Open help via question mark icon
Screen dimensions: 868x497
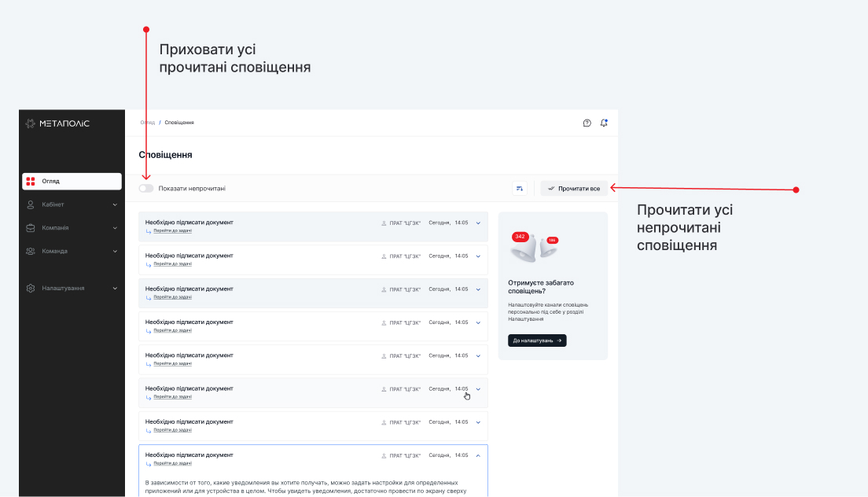[x=587, y=123]
